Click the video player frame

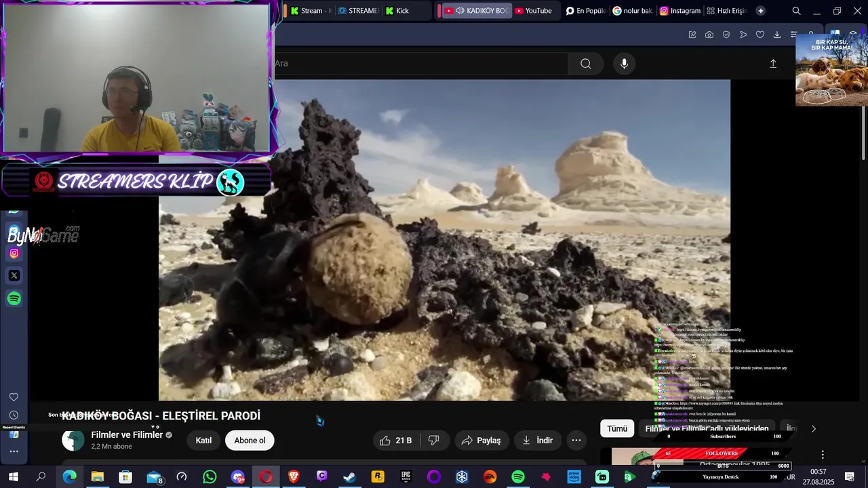tap(444, 240)
